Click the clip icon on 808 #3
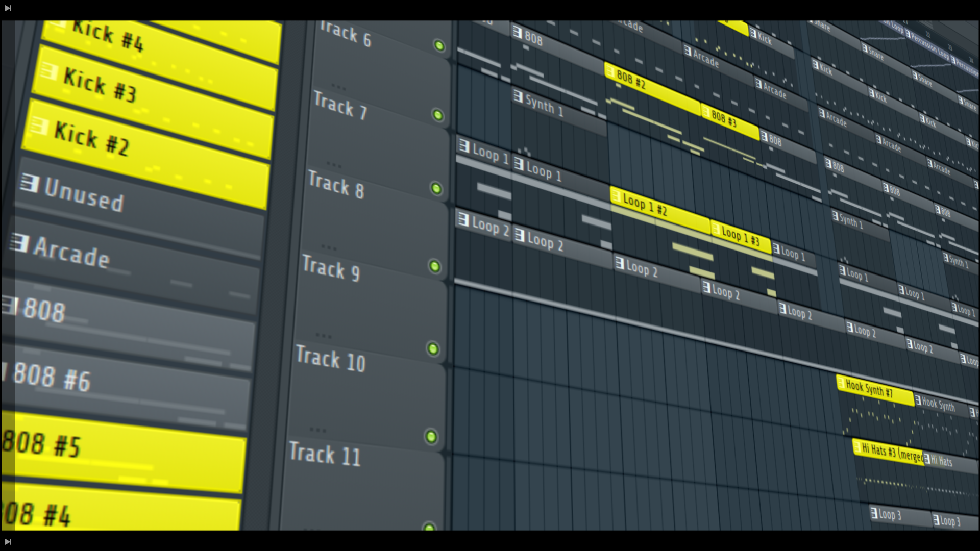The width and height of the screenshot is (980, 551). pos(706,112)
